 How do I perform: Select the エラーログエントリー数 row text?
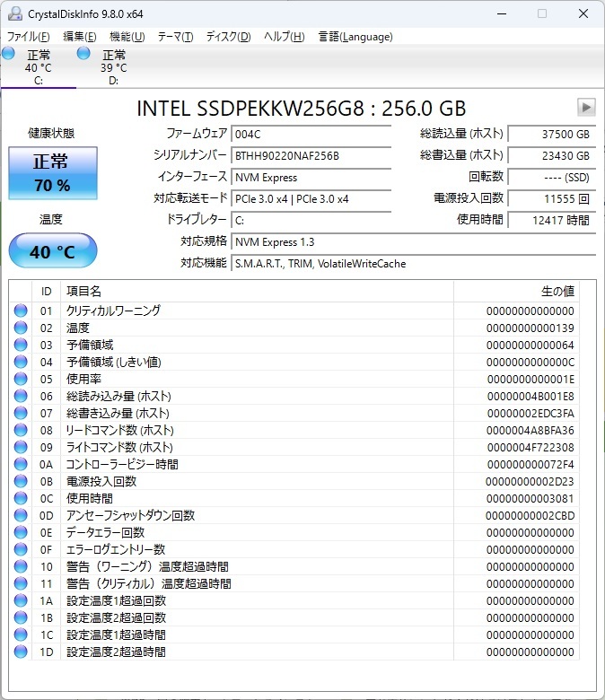pyautogui.click(x=116, y=549)
